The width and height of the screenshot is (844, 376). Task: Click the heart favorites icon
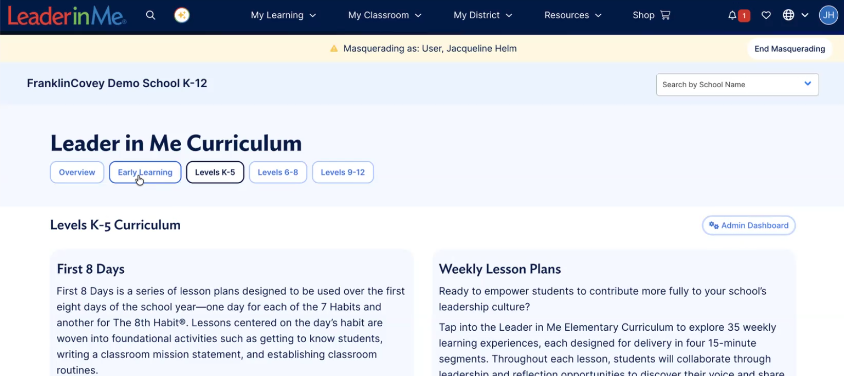click(766, 15)
